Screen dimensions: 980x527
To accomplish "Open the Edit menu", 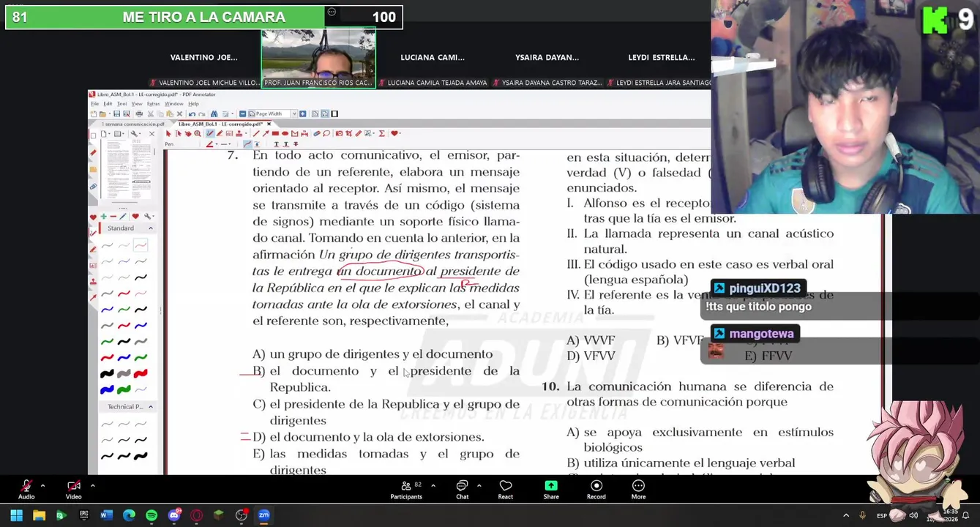I will click(108, 104).
